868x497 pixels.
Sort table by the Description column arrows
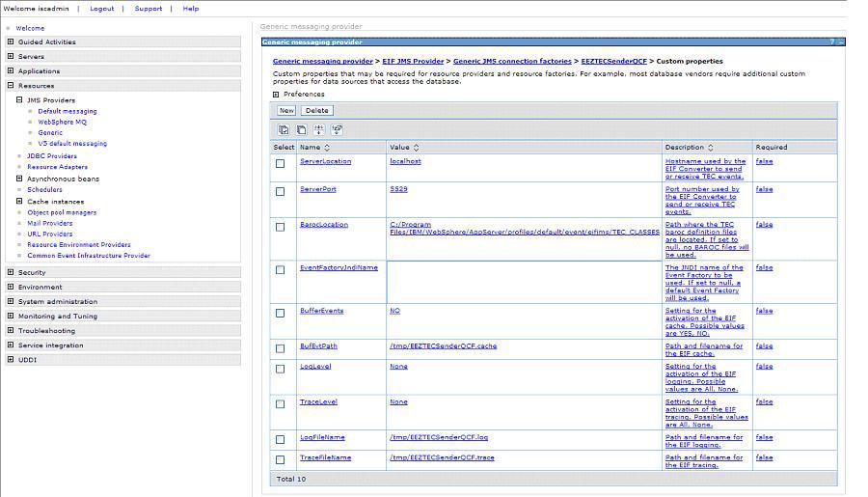710,148
